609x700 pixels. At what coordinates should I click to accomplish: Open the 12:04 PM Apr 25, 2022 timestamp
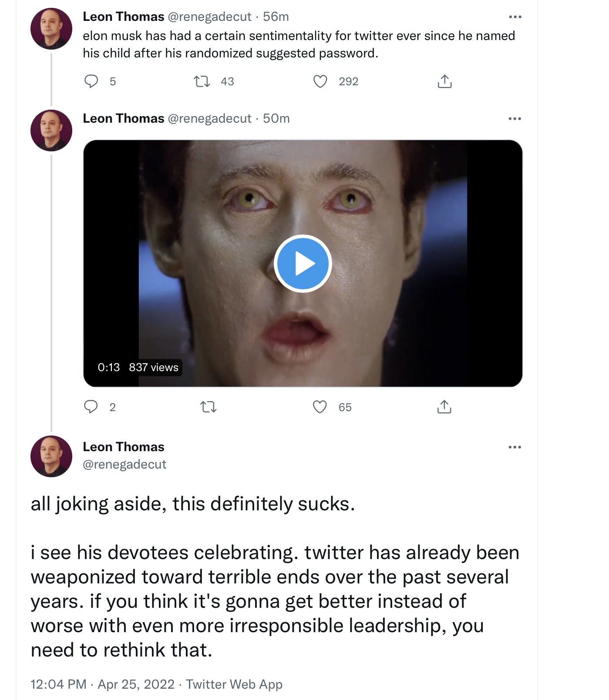(x=102, y=684)
